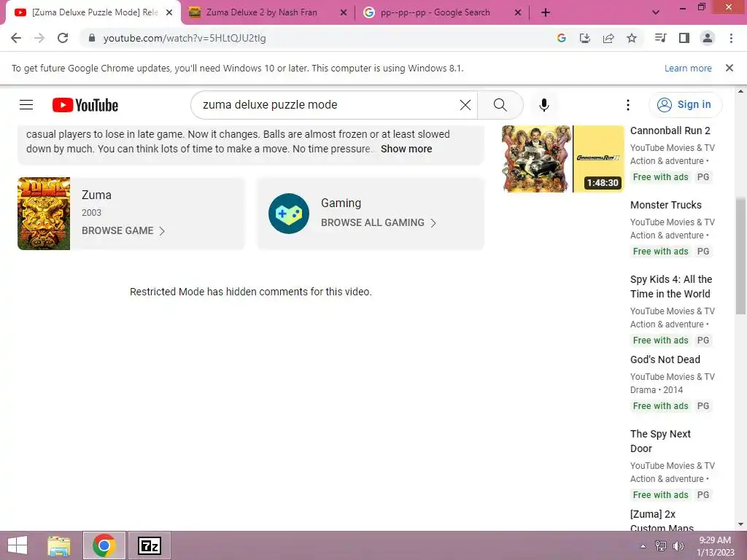Toggle the Chrome side panel icon
Screen dimensions: 747x560
point(684,38)
